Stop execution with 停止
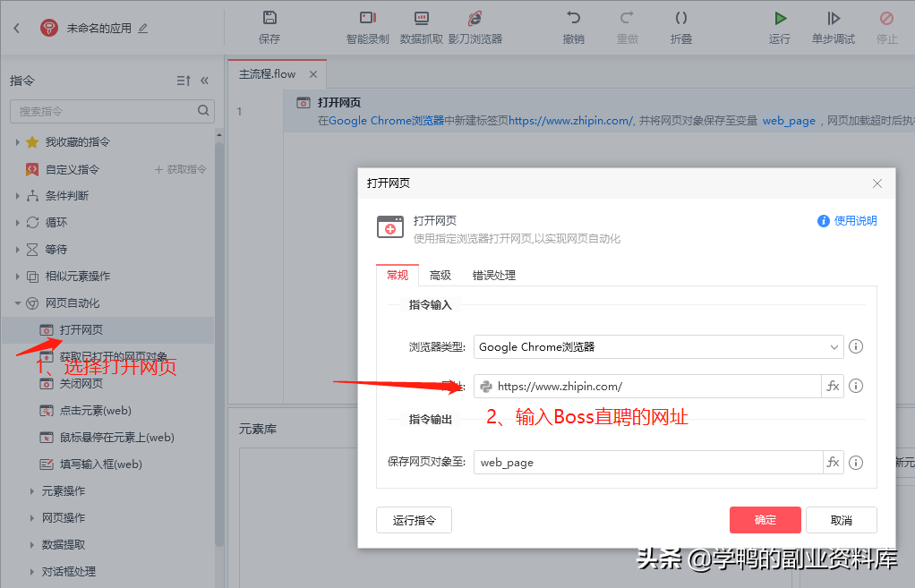Screen dimensions: 915x588 click(887, 28)
